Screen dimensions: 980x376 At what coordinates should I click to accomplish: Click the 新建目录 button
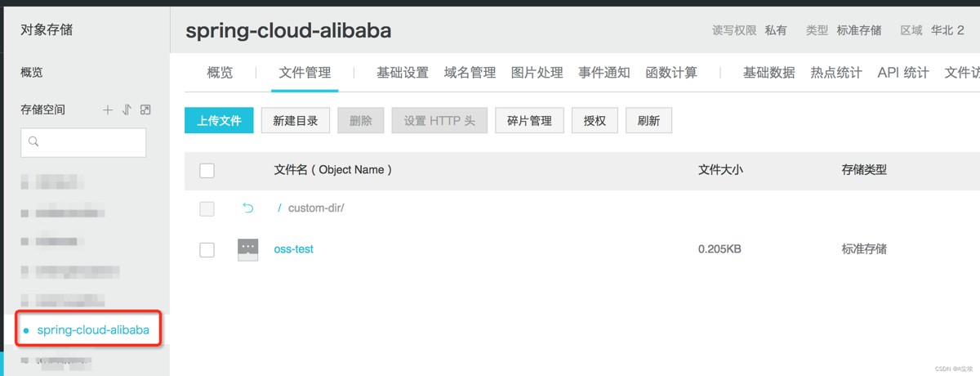[x=295, y=120]
